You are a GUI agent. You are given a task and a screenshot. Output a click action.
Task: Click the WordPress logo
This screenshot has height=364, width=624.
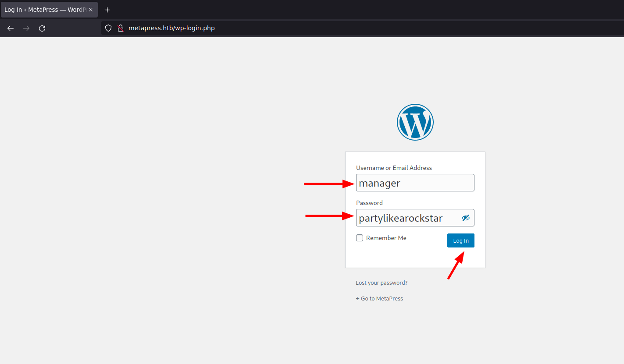click(415, 122)
